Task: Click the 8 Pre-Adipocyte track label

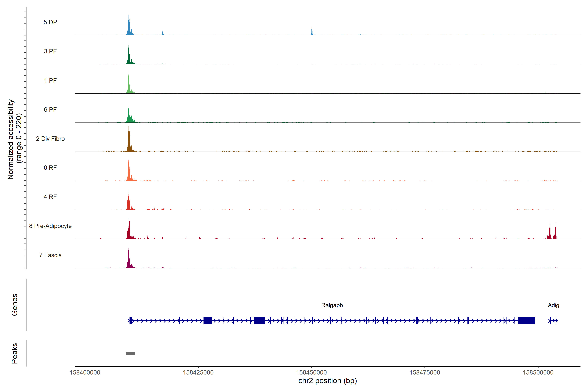Action: point(50,226)
